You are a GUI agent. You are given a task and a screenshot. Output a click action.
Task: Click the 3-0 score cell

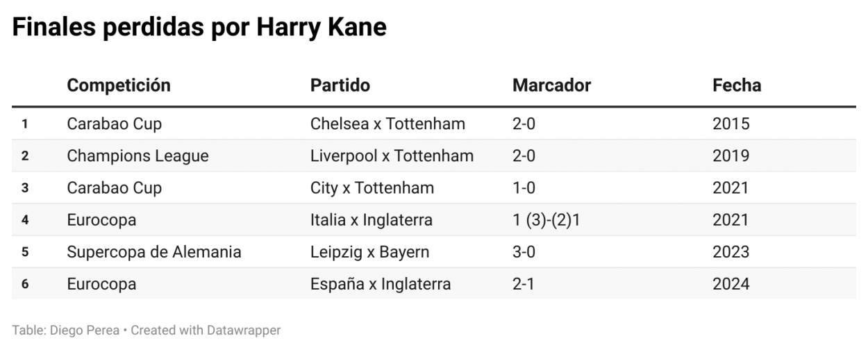click(x=524, y=252)
